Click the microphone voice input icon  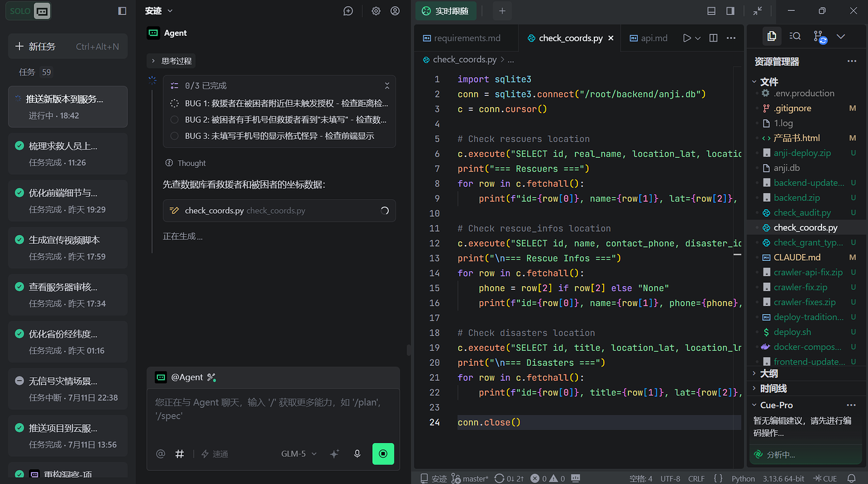pos(357,454)
